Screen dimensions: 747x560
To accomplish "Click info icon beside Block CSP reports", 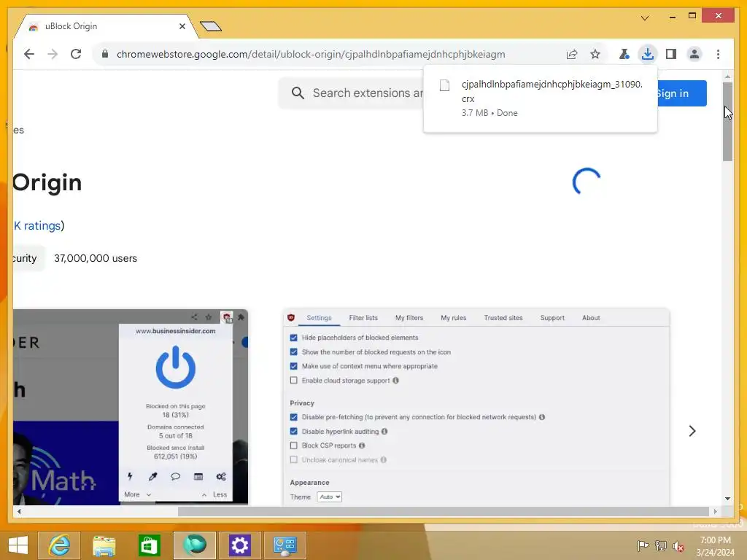I will point(362,446).
